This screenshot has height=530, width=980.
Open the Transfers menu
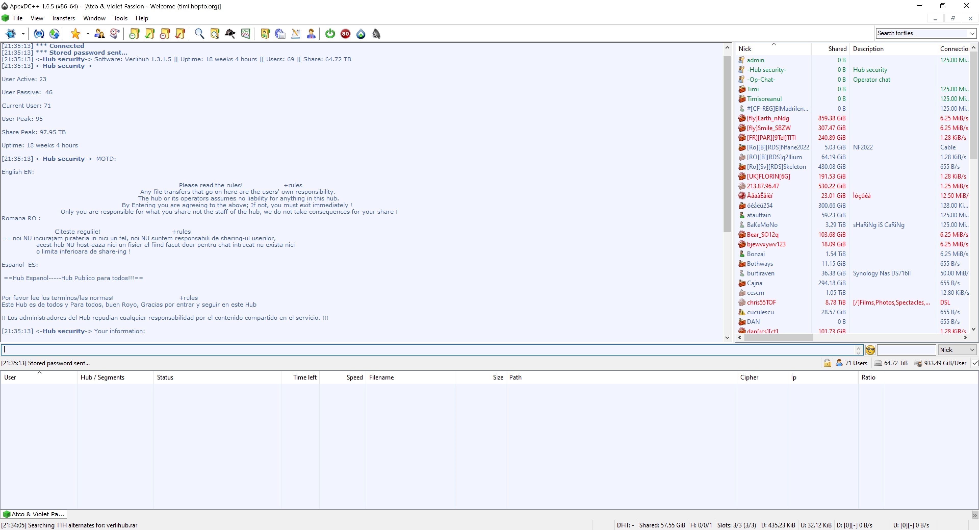pos(63,18)
